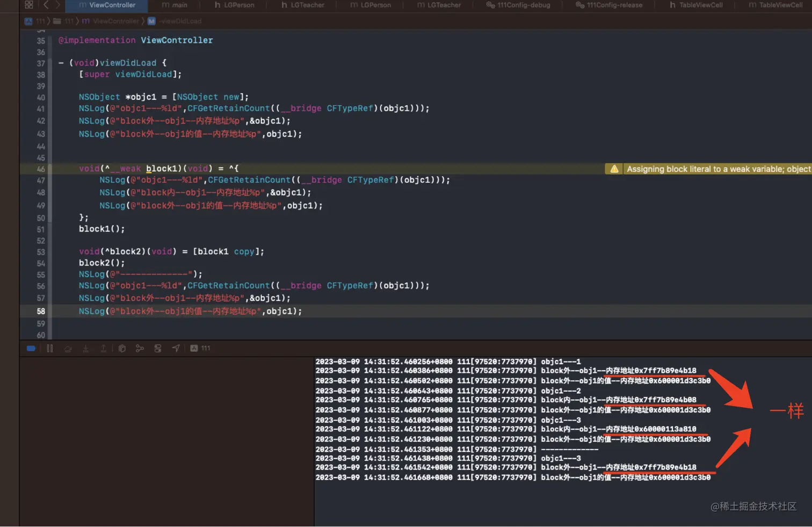Switch to the main tab
Image resolution: width=812 pixels, height=527 pixels.
pos(175,5)
